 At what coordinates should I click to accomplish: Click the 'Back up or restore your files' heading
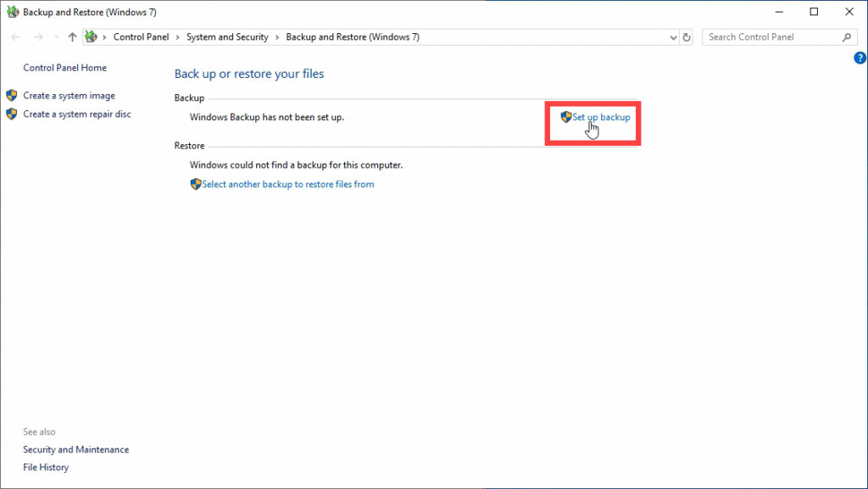249,74
